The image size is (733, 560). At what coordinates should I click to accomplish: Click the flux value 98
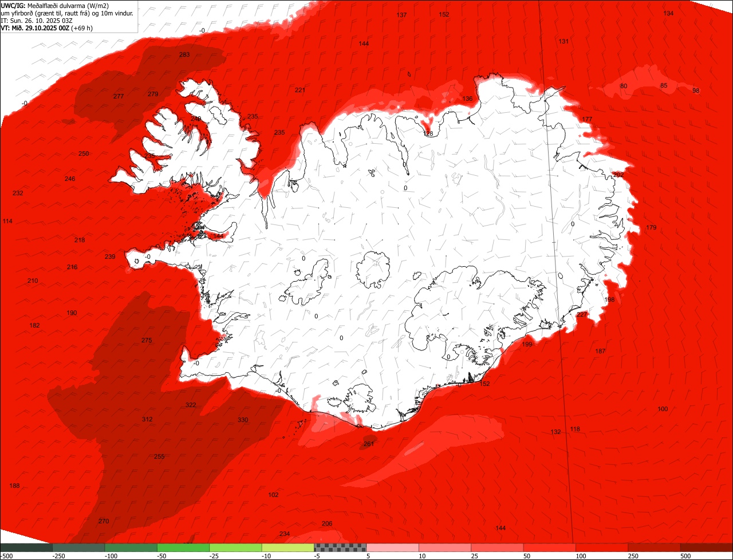pos(696,90)
